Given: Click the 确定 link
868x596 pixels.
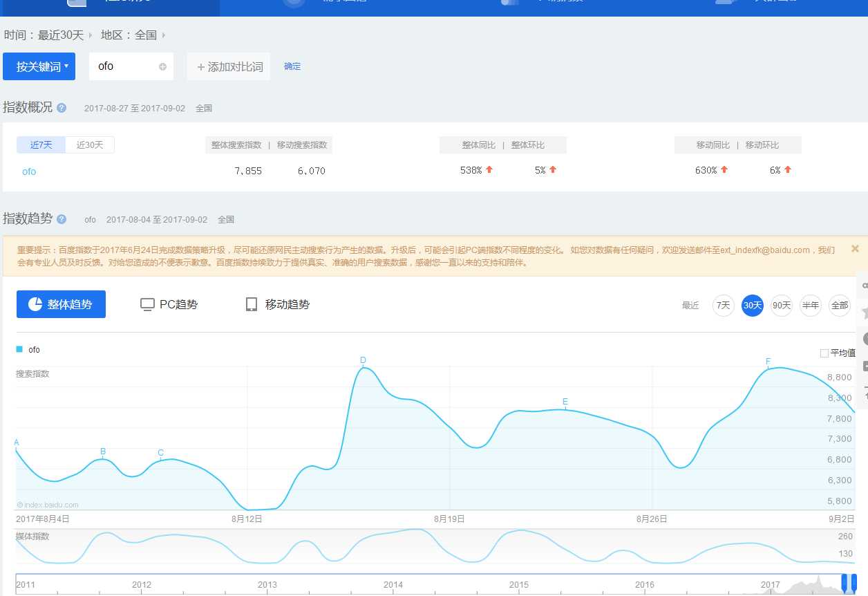Looking at the screenshot, I should click(292, 66).
